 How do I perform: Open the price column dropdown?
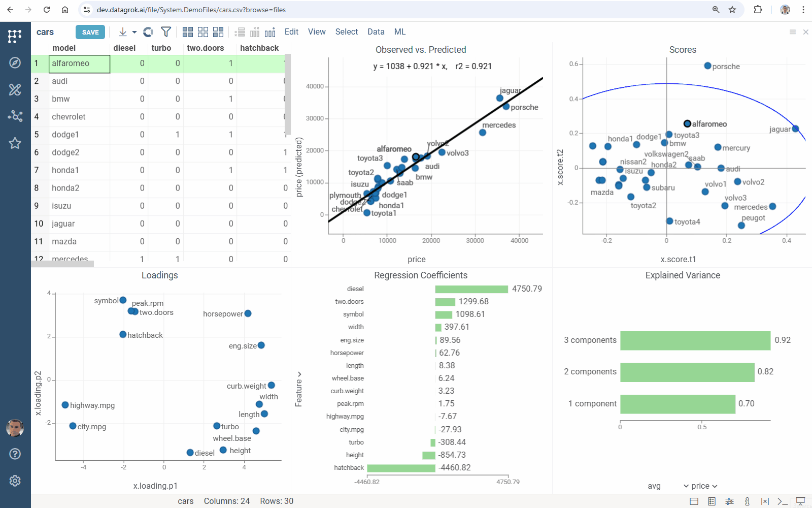click(x=700, y=486)
